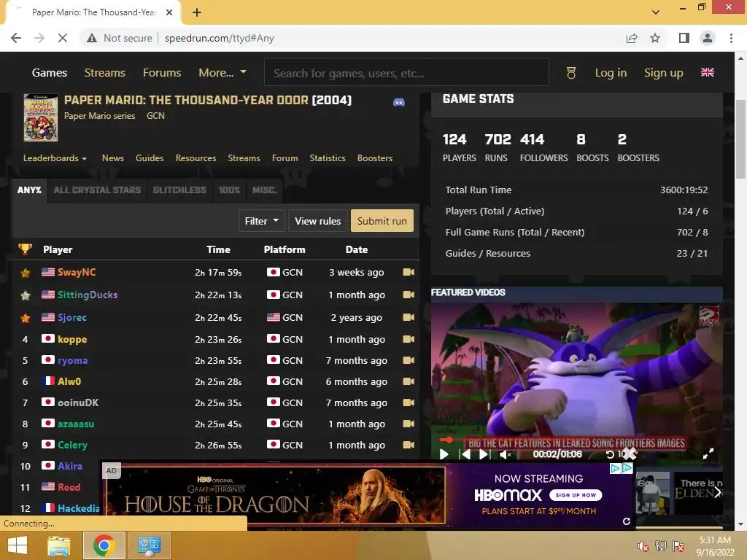
Task: Stop loading the page
Action: click(63, 38)
